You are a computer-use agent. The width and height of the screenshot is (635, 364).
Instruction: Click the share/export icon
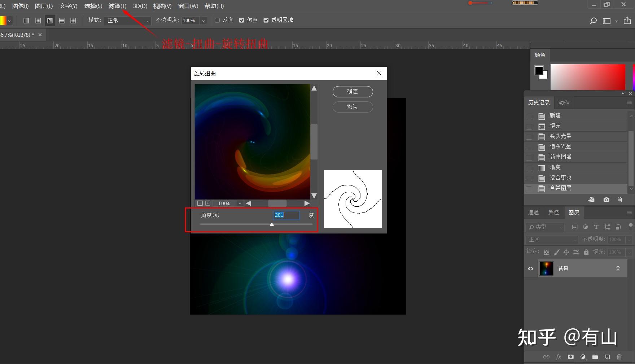(627, 20)
